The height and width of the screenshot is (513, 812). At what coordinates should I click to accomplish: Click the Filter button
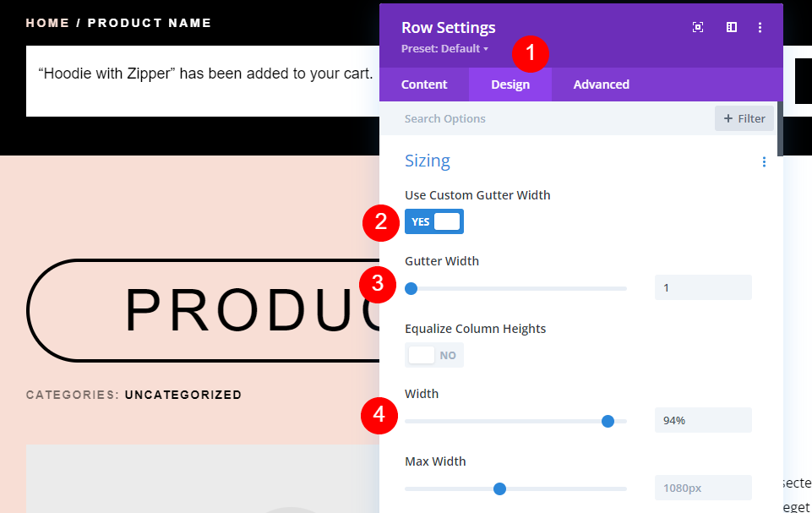[744, 118]
